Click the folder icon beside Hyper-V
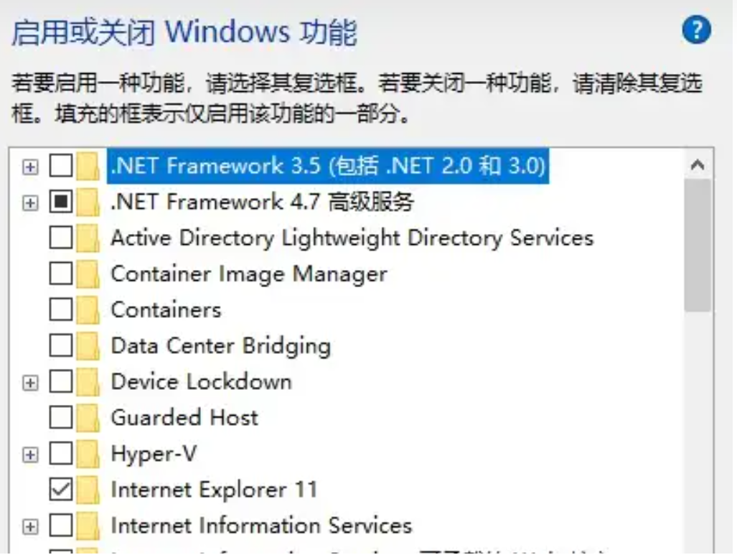Image resolution: width=737 pixels, height=560 pixels. (x=88, y=454)
